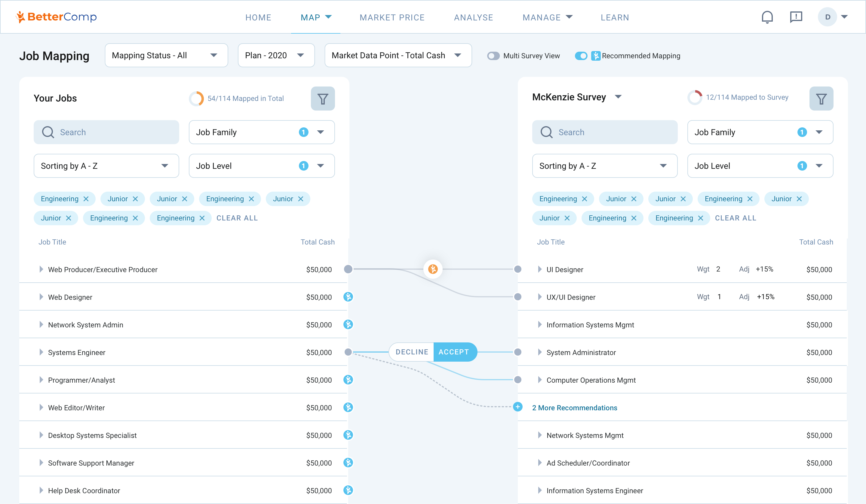866x504 pixels.
Task: Click the orange mapping icon on the top connector
Action: (433, 269)
